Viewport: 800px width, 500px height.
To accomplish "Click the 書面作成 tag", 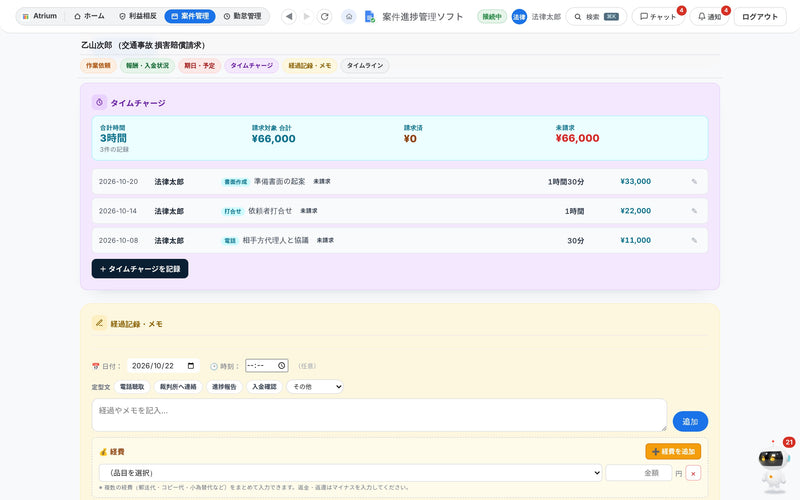I will 236,182.
